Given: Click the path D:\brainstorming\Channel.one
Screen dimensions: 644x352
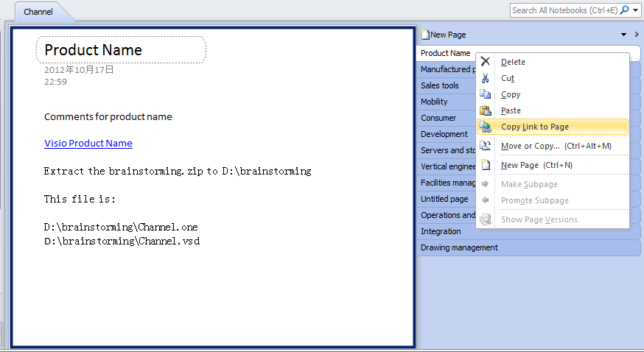Looking at the screenshot, I should coord(121,227).
